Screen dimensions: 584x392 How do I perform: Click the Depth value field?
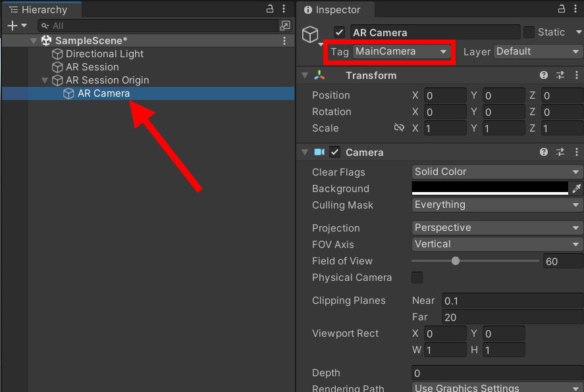(497, 373)
